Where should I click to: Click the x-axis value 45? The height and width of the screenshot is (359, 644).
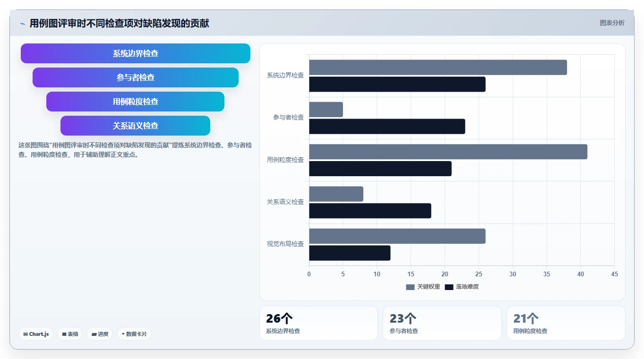point(614,274)
